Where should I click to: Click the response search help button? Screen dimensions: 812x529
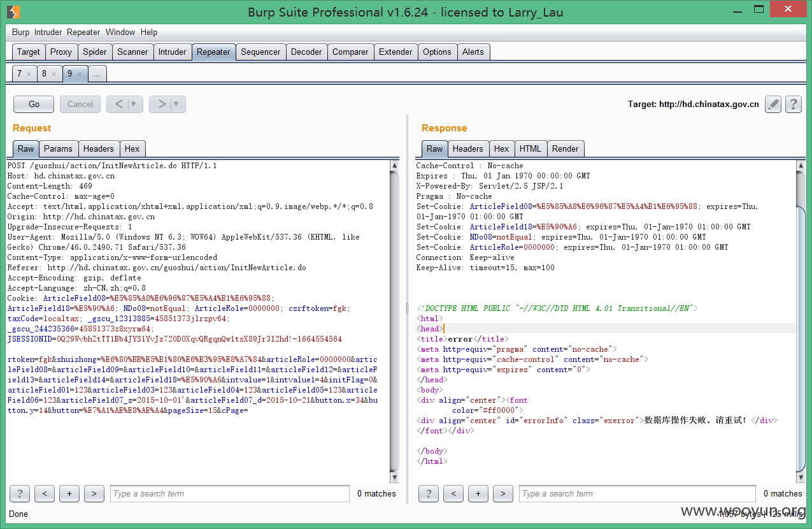(x=428, y=493)
